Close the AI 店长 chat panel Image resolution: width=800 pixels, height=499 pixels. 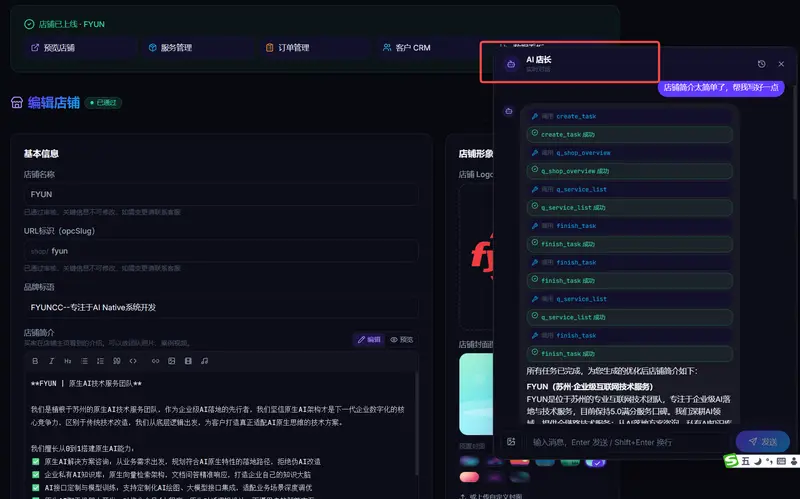pyautogui.click(x=781, y=64)
